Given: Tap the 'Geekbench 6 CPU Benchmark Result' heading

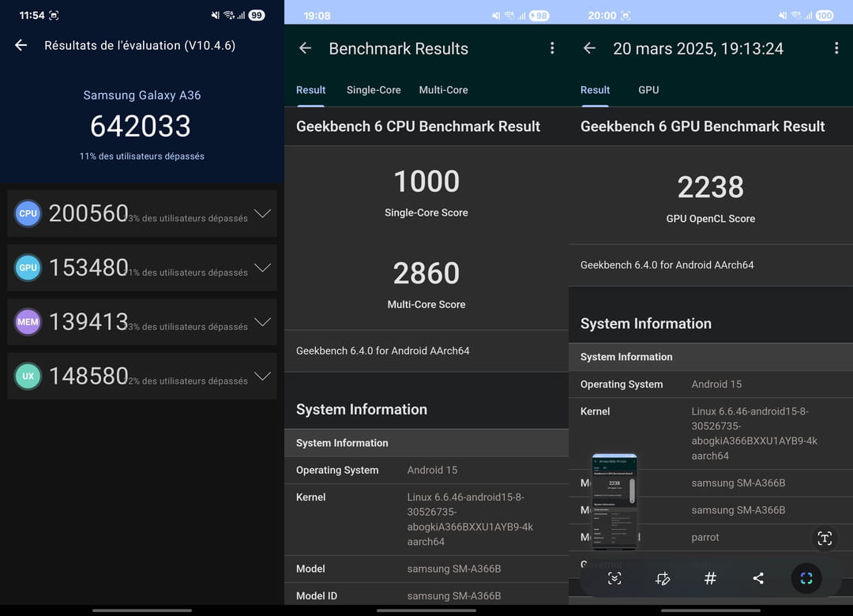Looking at the screenshot, I should click(419, 126).
